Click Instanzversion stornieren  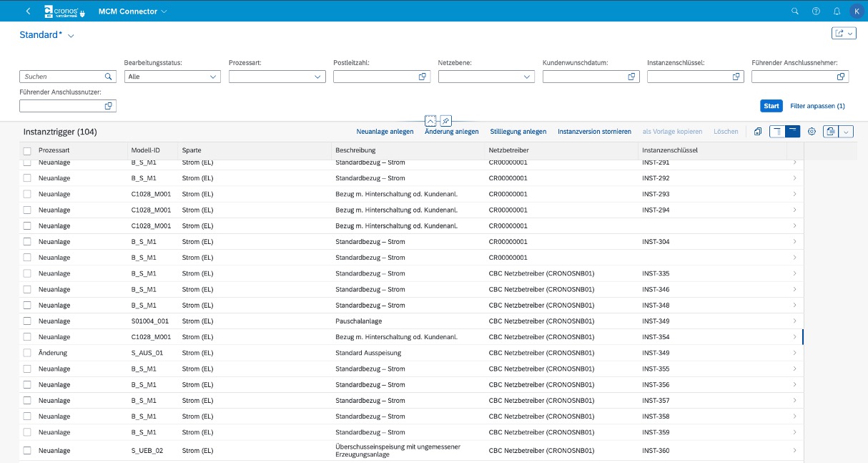pyautogui.click(x=594, y=132)
